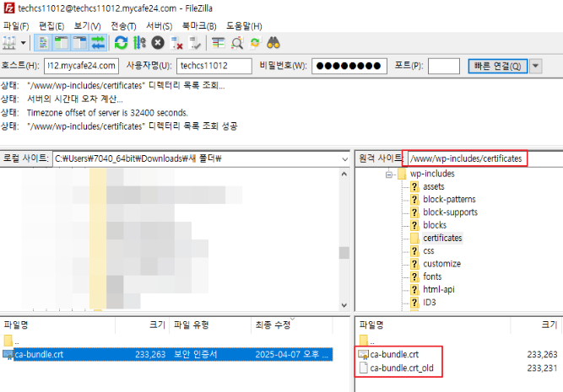The height and width of the screenshot is (392, 563).
Task: Sort remote files by 크기 column
Action: (537, 325)
